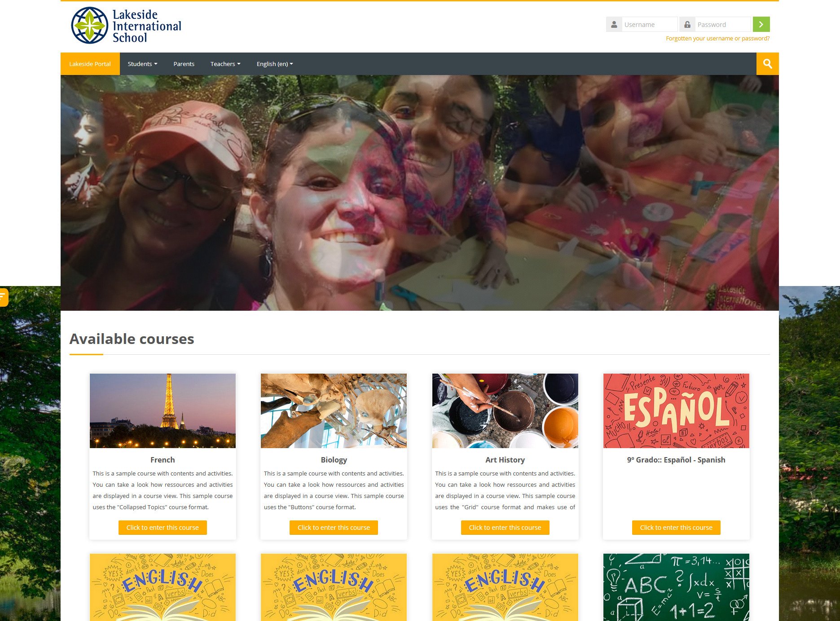Enter the Art History course
This screenshot has height=621, width=840.
tap(505, 527)
